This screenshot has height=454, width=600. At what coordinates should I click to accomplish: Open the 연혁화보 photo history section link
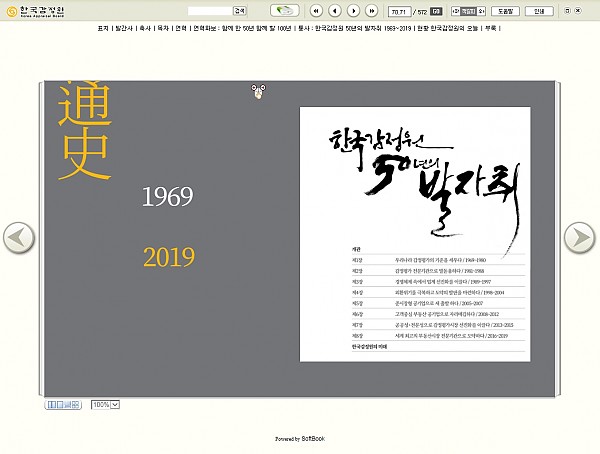pyautogui.click(x=242, y=28)
